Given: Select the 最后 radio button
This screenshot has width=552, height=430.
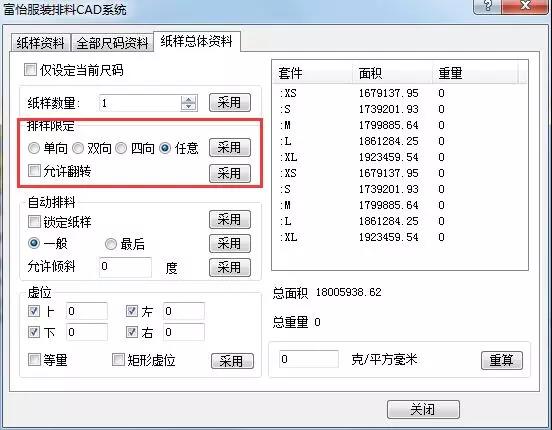Looking at the screenshot, I should click(111, 244).
